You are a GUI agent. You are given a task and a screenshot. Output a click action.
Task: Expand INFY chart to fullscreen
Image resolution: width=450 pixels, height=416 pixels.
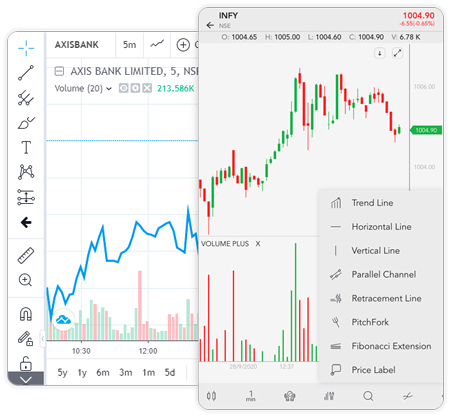click(397, 53)
